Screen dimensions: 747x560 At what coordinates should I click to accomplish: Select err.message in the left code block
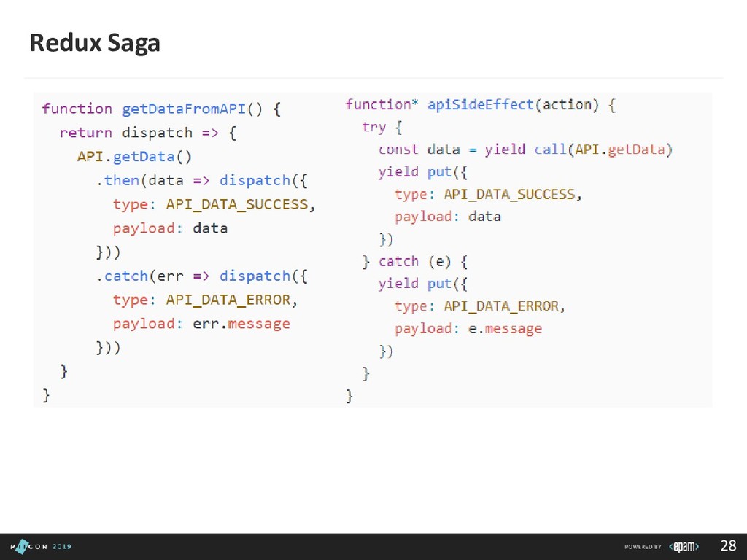[x=241, y=323]
